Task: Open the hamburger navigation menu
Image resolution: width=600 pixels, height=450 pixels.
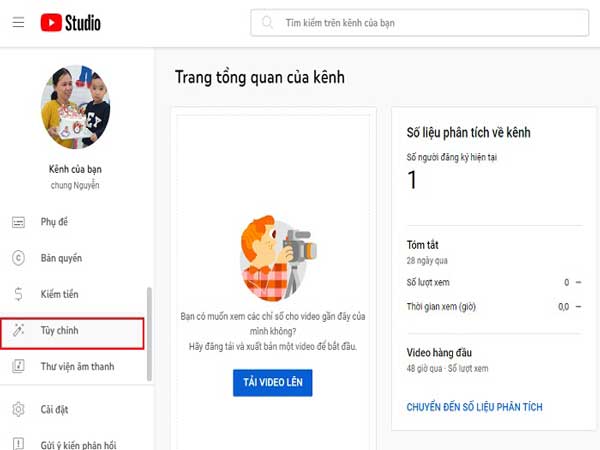Action: [x=18, y=22]
